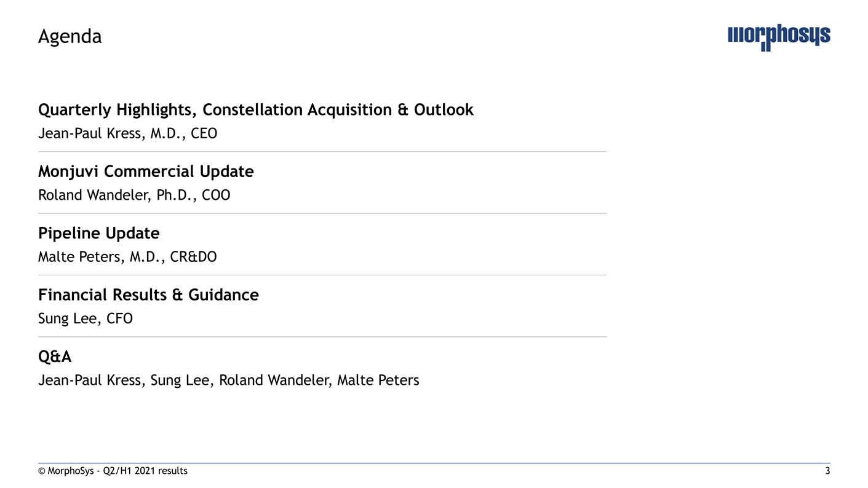868x488 pixels.
Task: Click the MorphoSys Q2/H1 2021 results footer text
Action: coord(113,471)
